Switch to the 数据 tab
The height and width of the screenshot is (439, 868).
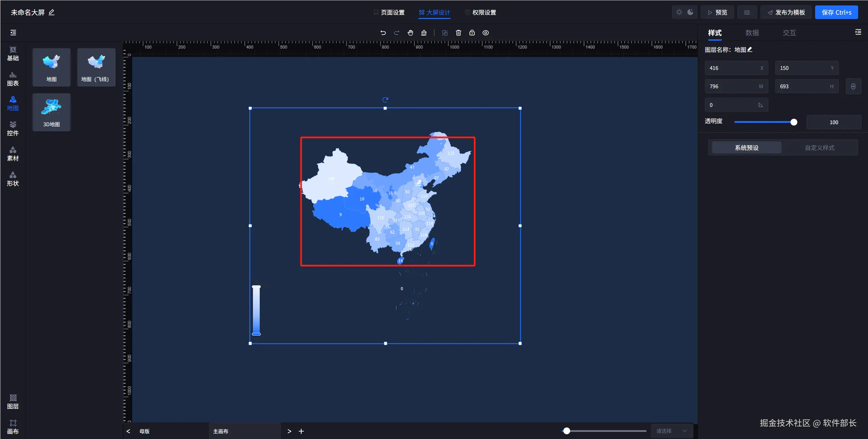752,33
